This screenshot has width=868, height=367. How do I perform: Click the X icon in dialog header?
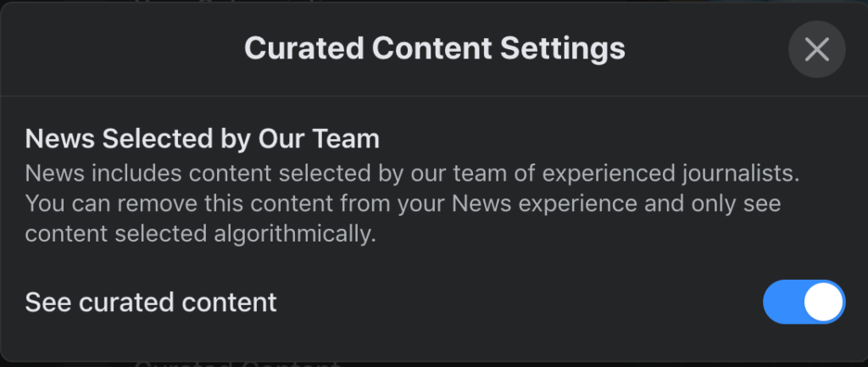[x=816, y=49]
